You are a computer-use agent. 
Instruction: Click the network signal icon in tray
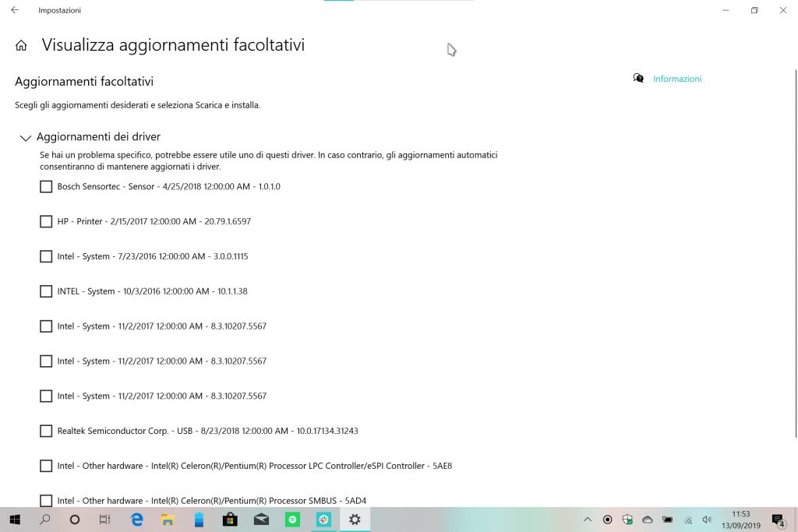click(687, 520)
